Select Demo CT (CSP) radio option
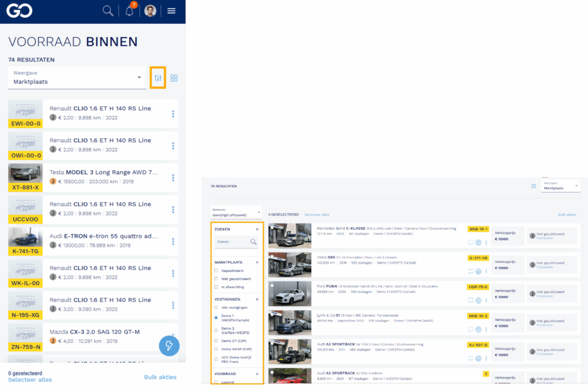This screenshot has width=588, height=389. tap(216, 341)
